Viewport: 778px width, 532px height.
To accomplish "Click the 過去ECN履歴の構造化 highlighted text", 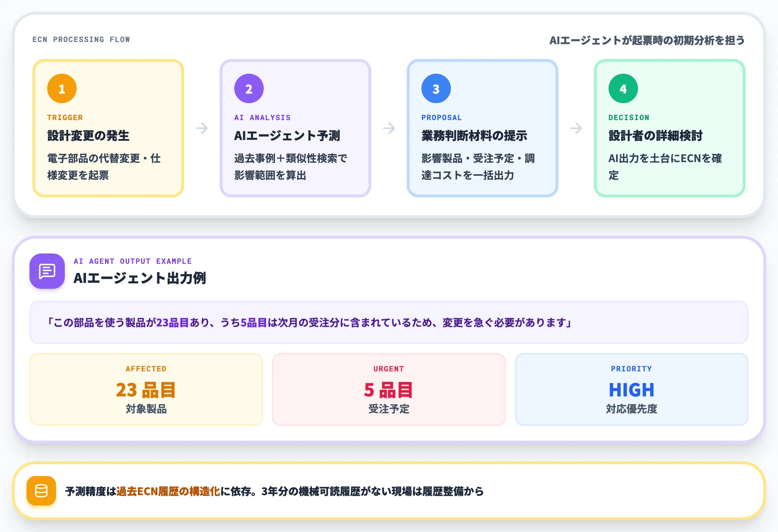I will click(168, 491).
